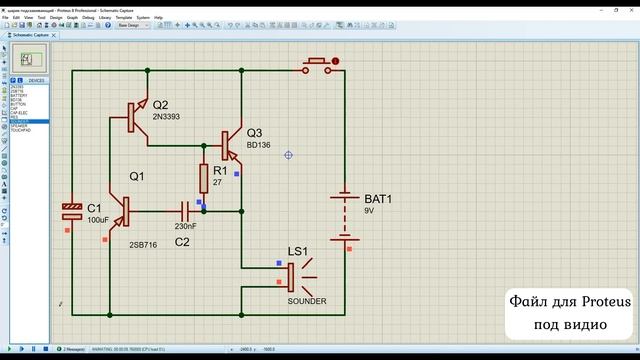Image resolution: width=640 pixels, height=360 pixels.
Task: Click the C2 230nF capacitor symbol
Action: pos(185,211)
